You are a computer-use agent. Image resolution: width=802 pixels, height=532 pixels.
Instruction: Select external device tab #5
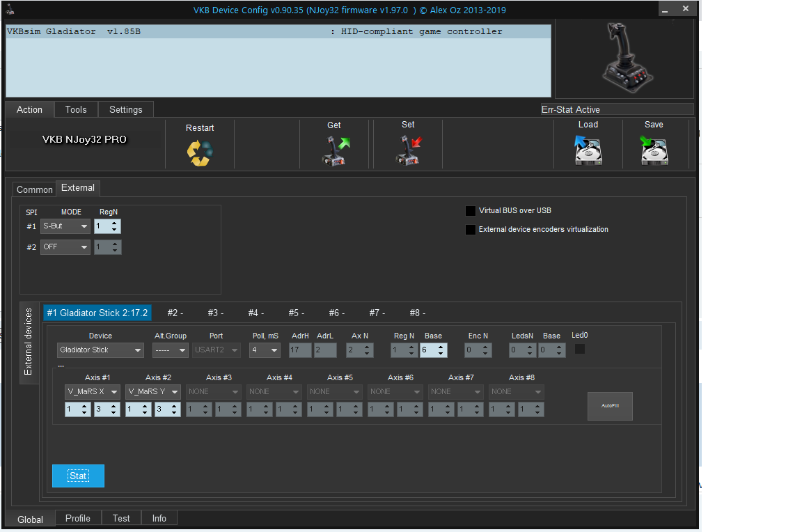pyautogui.click(x=296, y=313)
